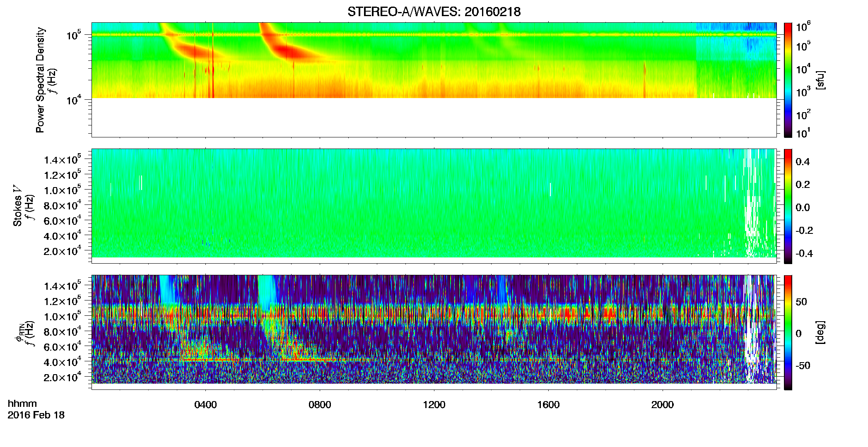Click the φRTN spectrogram panel
This screenshot has height=447, width=868.
click(x=434, y=332)
